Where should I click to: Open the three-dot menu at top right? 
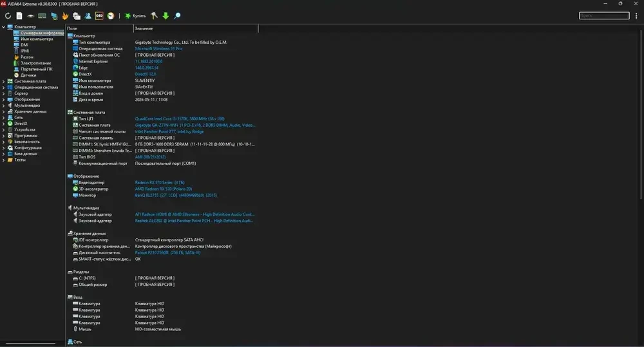pyautogui.click(x=636, y=15)
